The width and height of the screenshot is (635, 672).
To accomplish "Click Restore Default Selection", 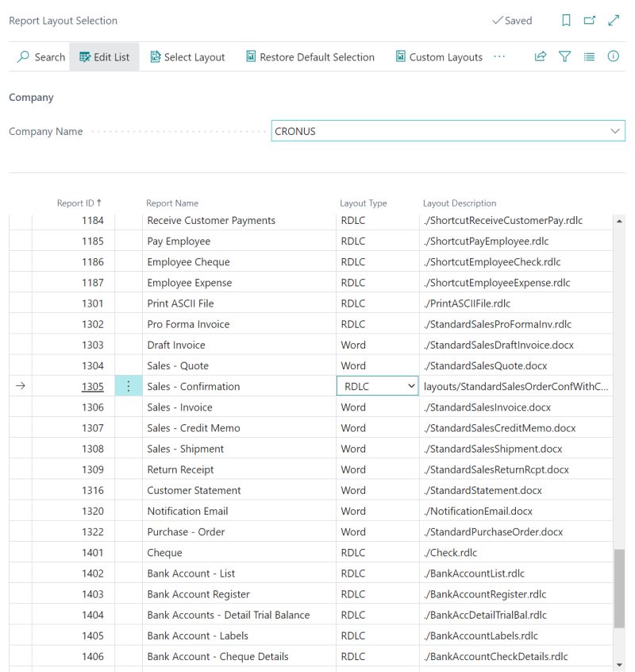I will (310, 57).
